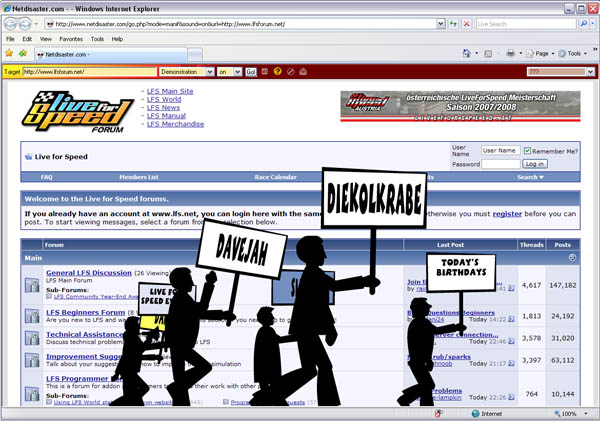The image size is (600, 421).
Task: Open the View menu
Action: coord(46,39)
